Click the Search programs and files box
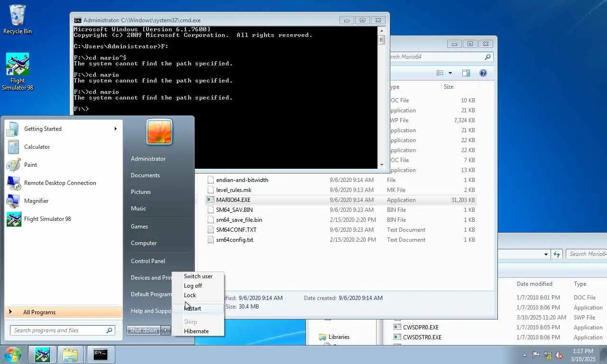This screenshot has width=607, height=364. click(x=62, y=330)
